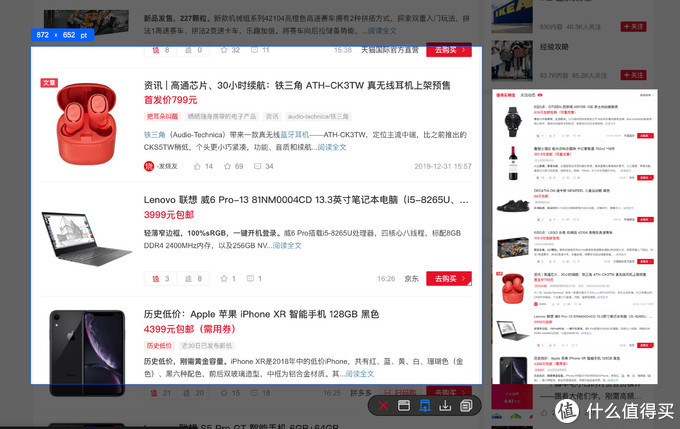Open iPhone XR deal comments (18)
680x429 pixels.
point(260,393)
